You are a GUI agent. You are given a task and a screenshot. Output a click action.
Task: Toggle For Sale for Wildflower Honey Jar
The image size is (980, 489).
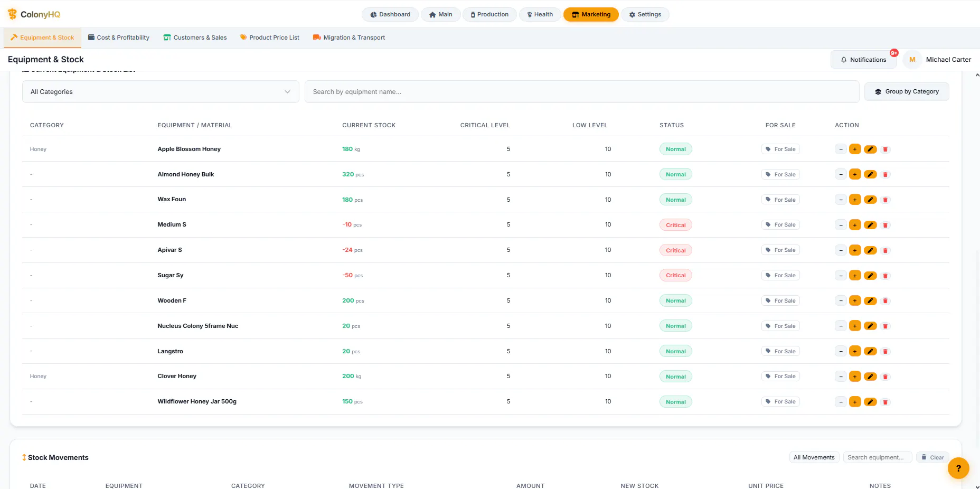coord(780,402)
